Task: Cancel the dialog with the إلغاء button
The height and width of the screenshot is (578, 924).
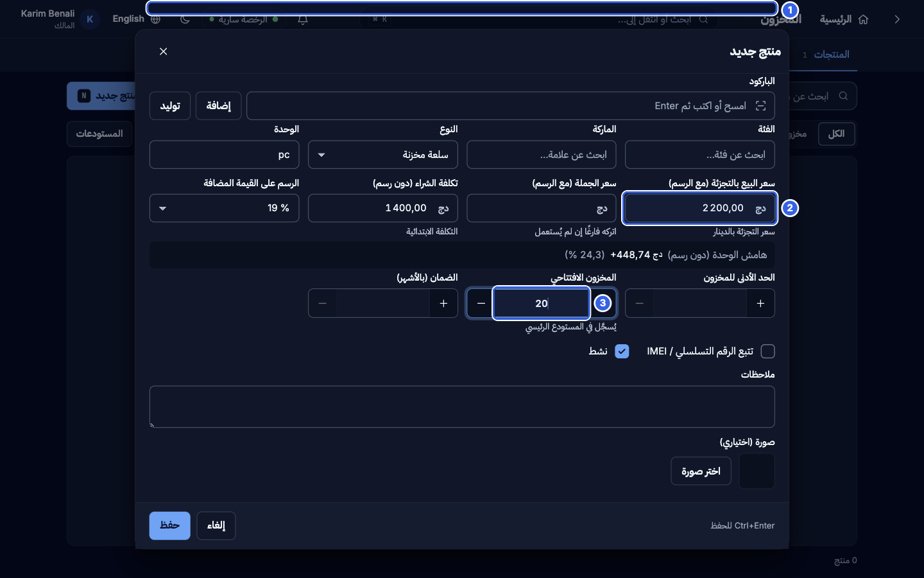Action: [216, 526]
